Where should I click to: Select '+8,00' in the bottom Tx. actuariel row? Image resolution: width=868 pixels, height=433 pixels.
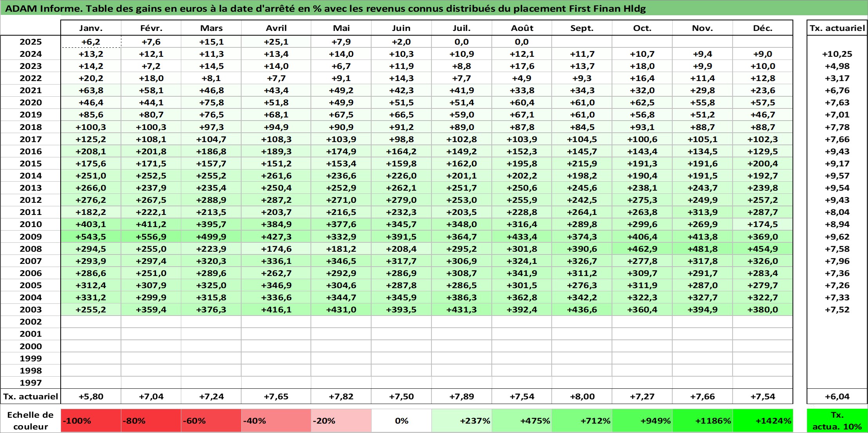(x=582, y=397)
